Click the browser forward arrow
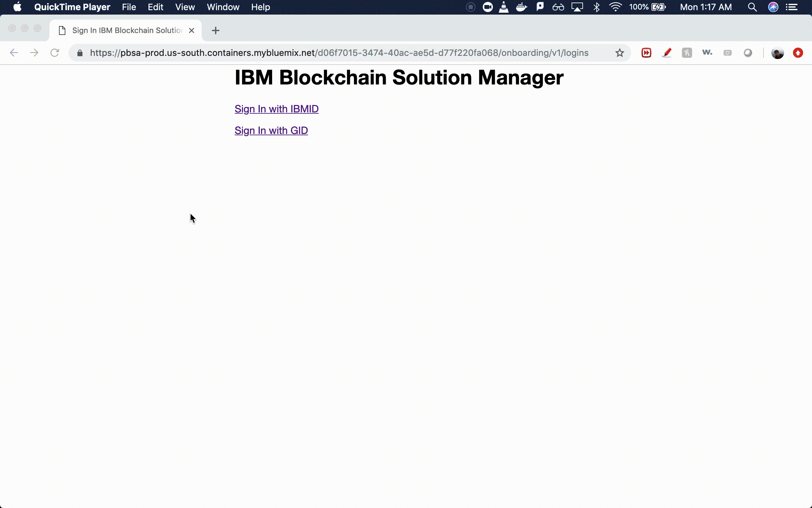The image size is (812, 508). click(34, 53)
